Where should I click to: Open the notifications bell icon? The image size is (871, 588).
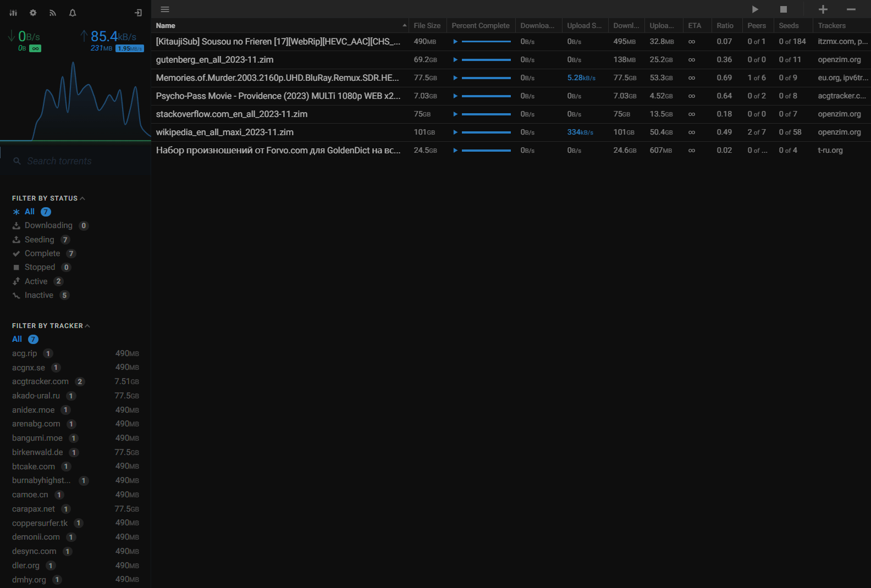[x=73, y=13]
